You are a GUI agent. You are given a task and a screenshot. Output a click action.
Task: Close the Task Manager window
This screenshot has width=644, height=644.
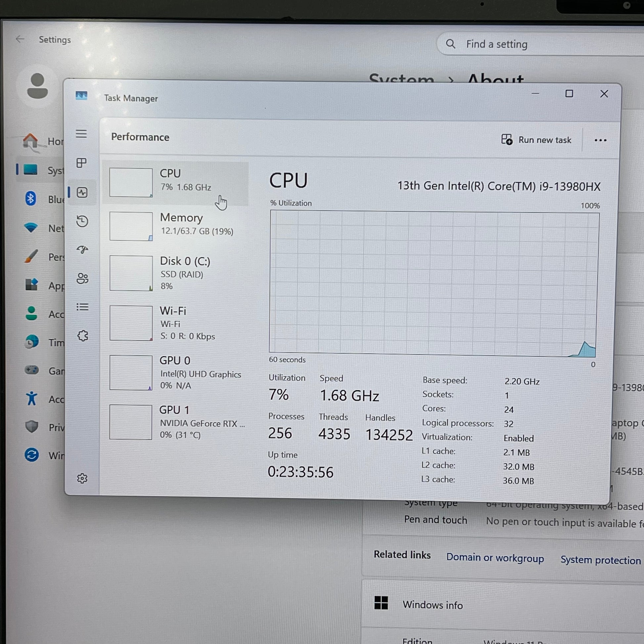(604, 94)
